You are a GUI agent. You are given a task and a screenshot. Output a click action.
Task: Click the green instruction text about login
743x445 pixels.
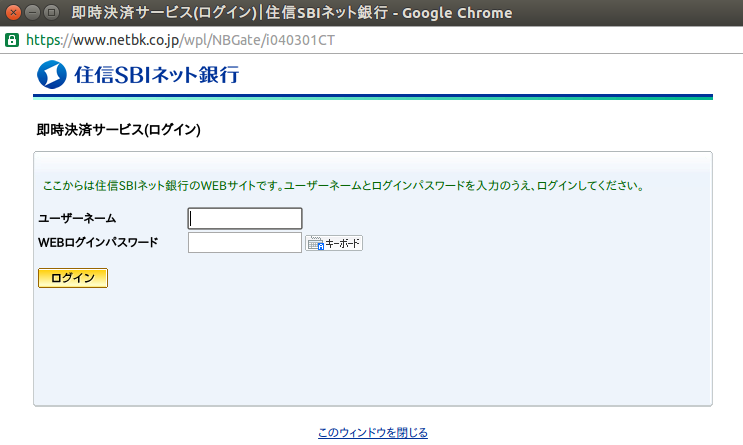click(344, 186)
